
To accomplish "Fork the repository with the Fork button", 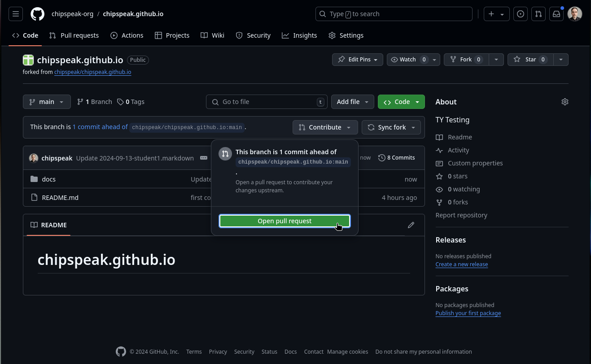I will [x=466, y=60].
